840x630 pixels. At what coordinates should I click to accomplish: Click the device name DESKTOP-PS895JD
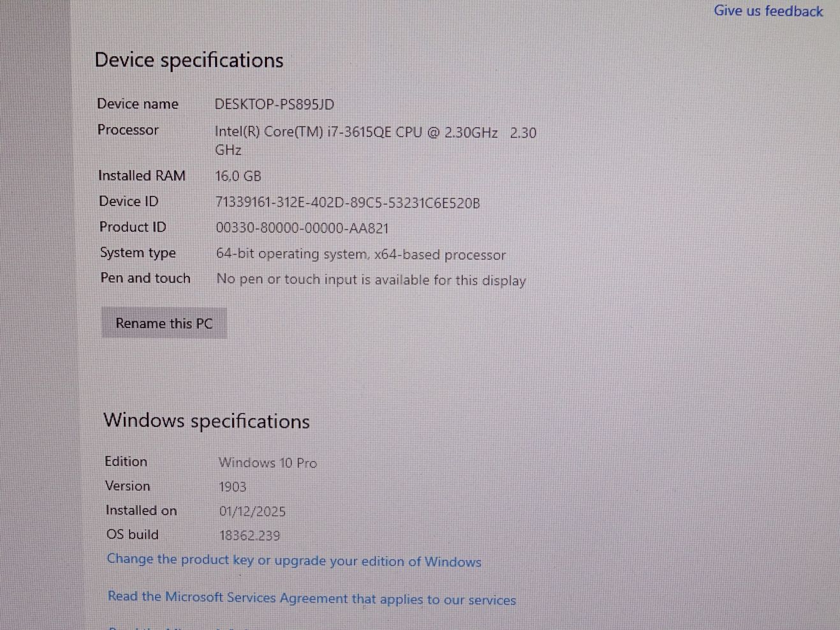(x=274, y=105)
